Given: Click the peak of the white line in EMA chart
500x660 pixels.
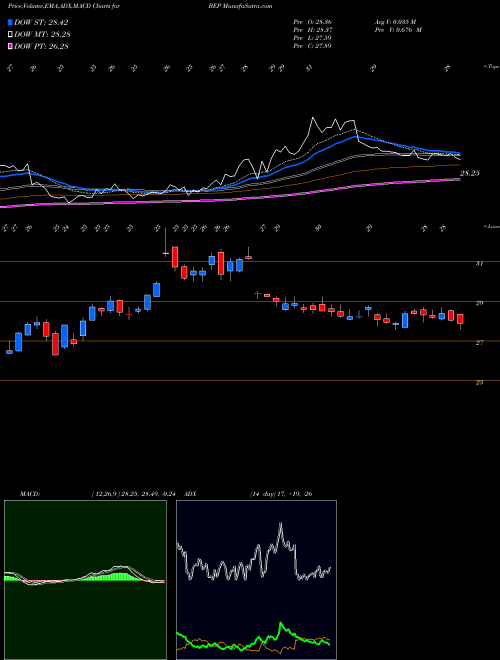Looking at the screenshot, I should point(313,118).
